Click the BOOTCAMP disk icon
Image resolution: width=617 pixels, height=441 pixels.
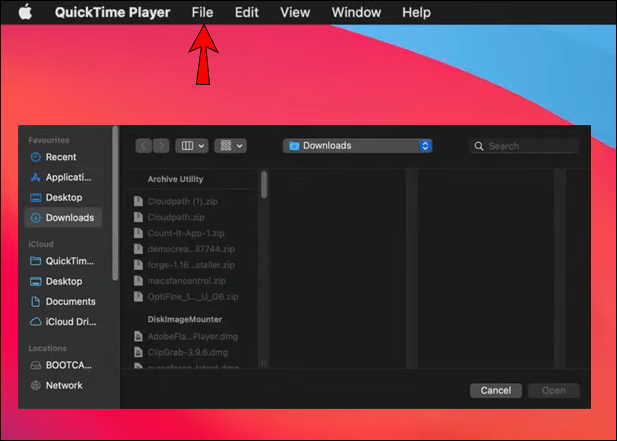click(x=35, y=365)
